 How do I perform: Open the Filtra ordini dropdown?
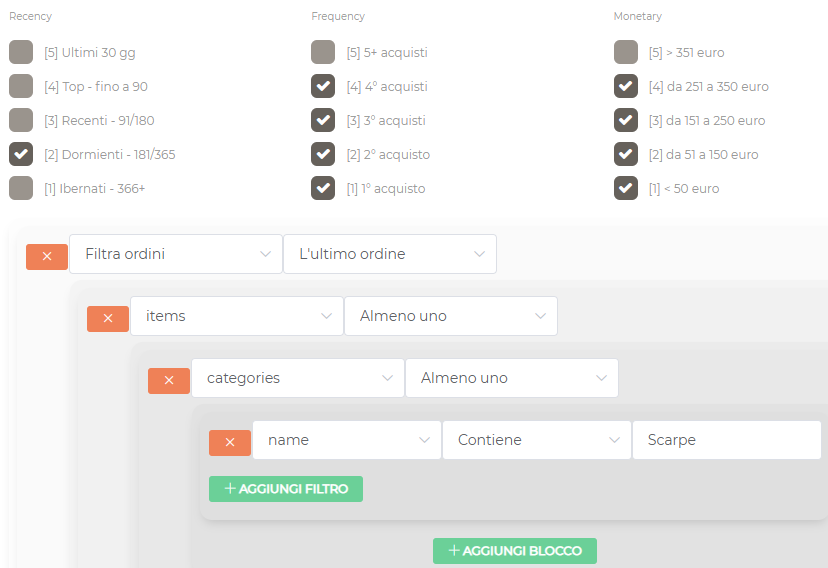pyautogui.click(x=176, y=254)
